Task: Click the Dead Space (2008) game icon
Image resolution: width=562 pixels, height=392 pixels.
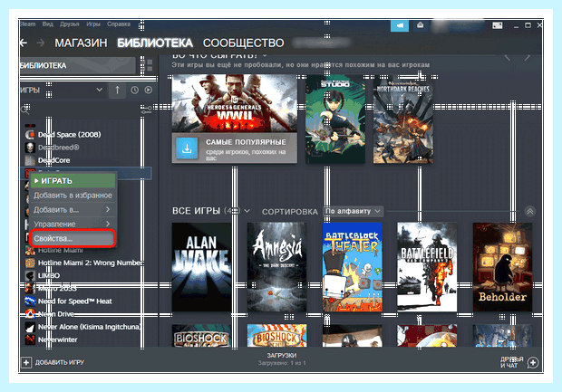Action: point(30,135)
